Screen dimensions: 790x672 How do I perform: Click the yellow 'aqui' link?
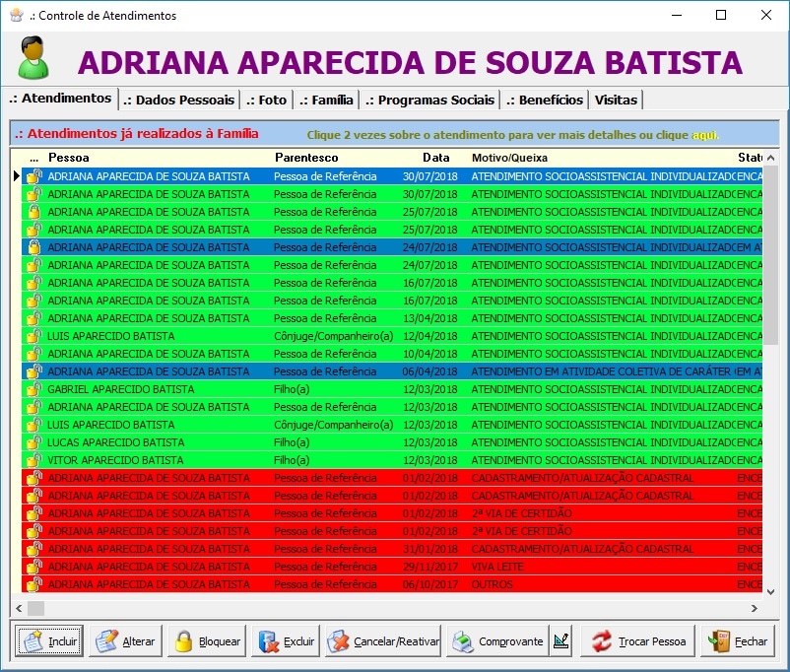point(705,134)
